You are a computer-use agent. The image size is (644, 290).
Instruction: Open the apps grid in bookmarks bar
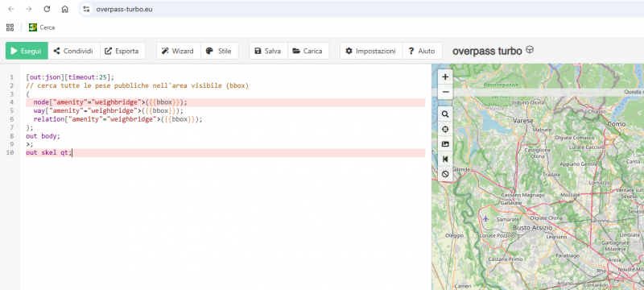10,27
